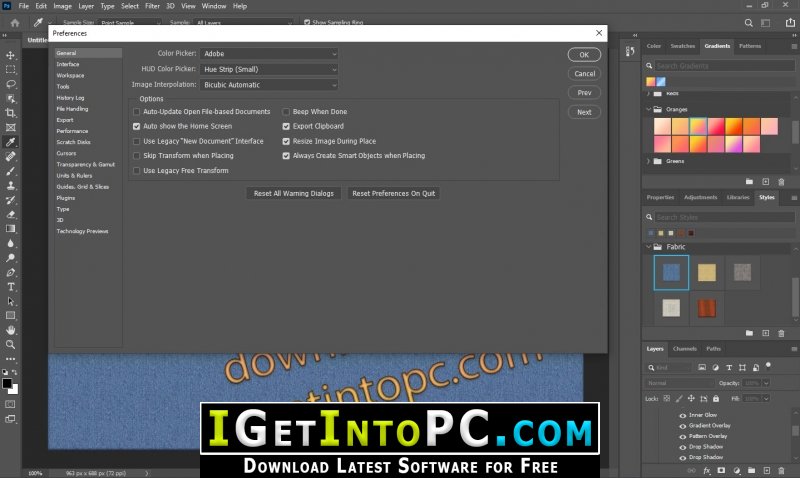Click the Home icon in options bar
This screenshot has width=800, height=478.
pos(15,22)
